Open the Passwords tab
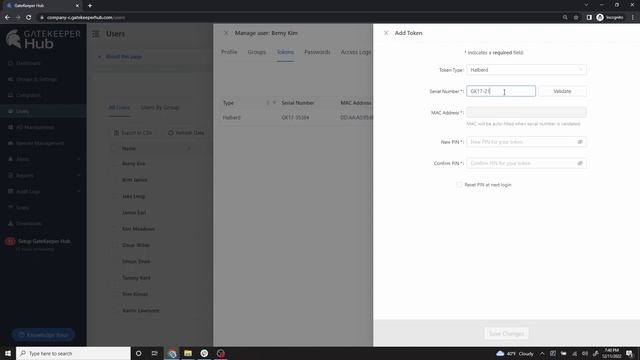640x360 pixels. pos(317,52)
